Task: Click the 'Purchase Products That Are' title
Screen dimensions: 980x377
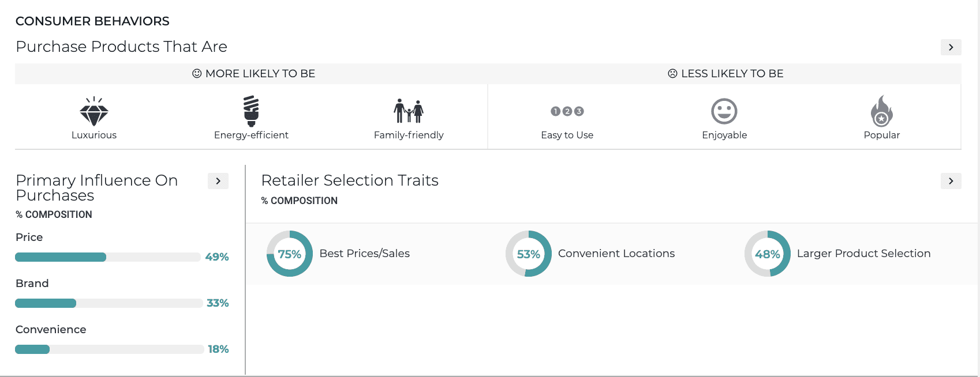Action: [122, 47]
